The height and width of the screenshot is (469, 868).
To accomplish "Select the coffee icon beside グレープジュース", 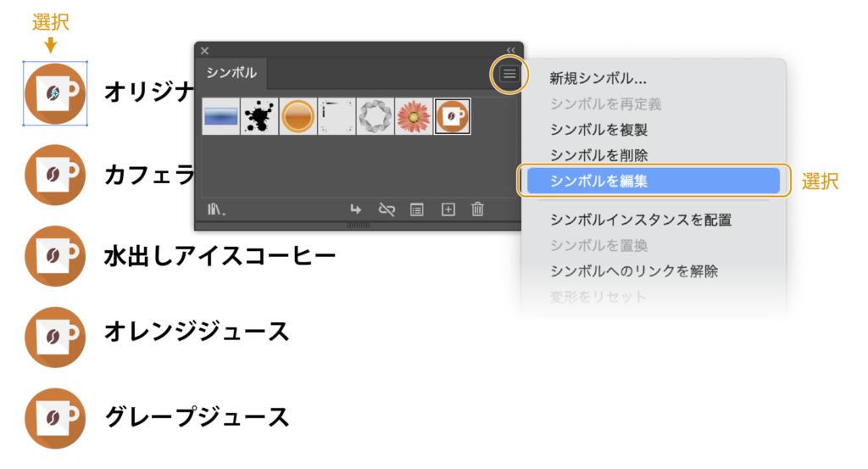I will coord(55,418).
